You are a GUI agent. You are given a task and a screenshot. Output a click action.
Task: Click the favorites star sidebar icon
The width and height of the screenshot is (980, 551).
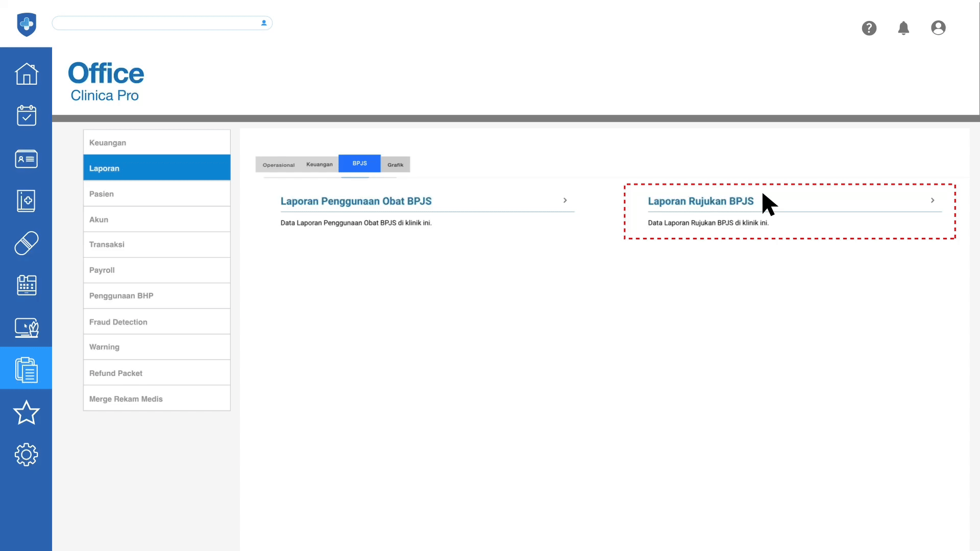pos(26,413)
